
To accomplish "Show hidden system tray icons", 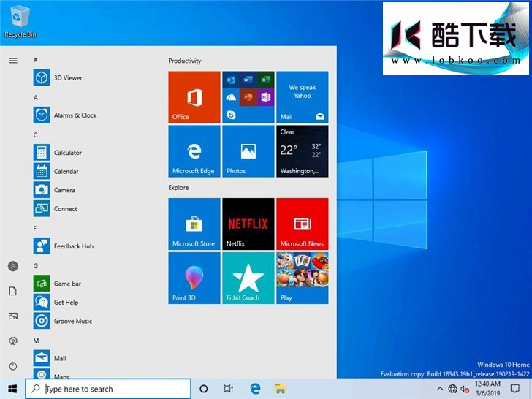I will click(440, 389).
